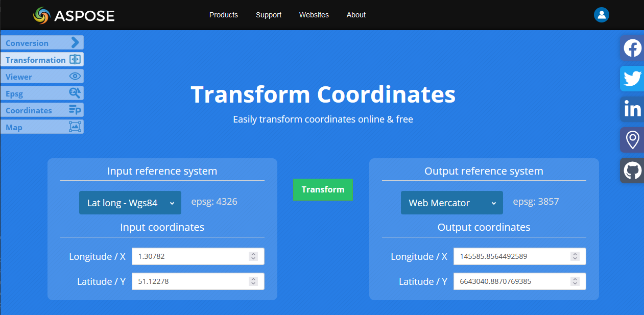Open the LinkedIn share icon
The width and height of the screenshot is (644, 315).
[632, 109]
